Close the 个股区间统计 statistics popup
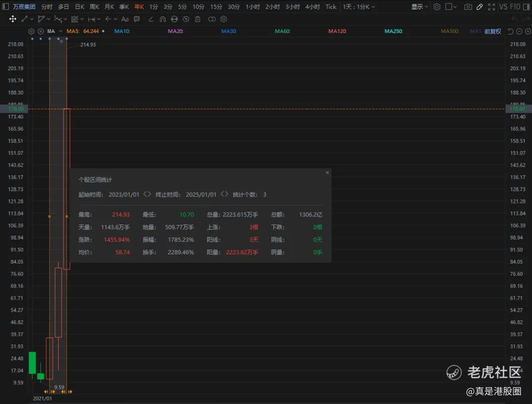Image resolution: width=532 pixels, height=404 pixels. click(x=327, y=172)
